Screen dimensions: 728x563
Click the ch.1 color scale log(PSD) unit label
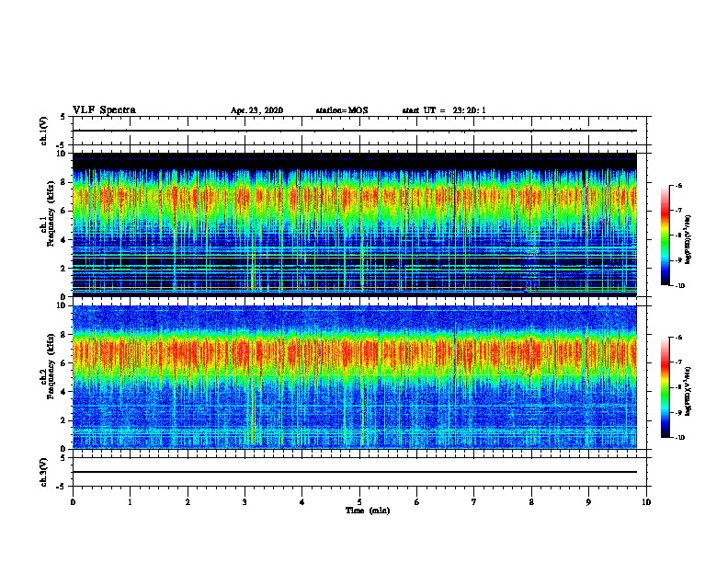pyautogui.click(x=688, y=240)
